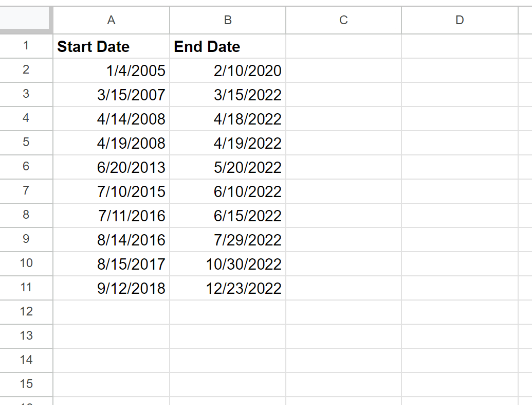This screenshot has width=532, height=405.
Task: Select row 1 header
Action: click(x=26, y=46)
